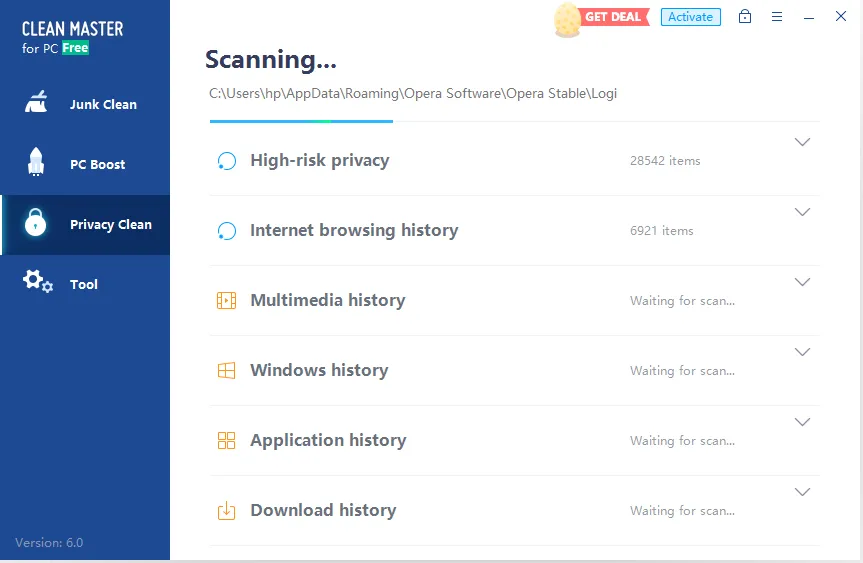Expand the Application history section
863x563 pixels.
click(x=802, y=422)
